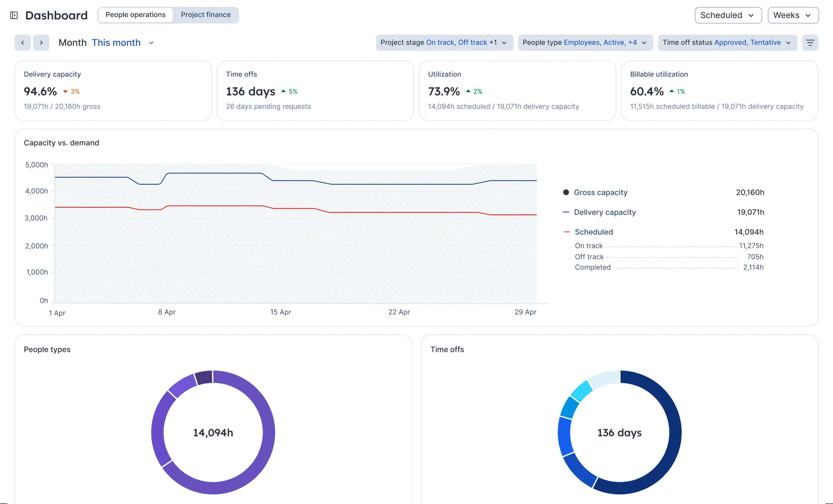
Task: Click the Delivery capacity blue legend marker
Action: 566,212
